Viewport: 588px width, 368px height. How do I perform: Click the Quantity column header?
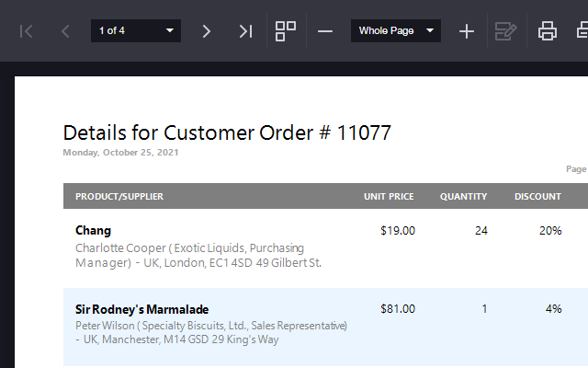tap(463, 196)
